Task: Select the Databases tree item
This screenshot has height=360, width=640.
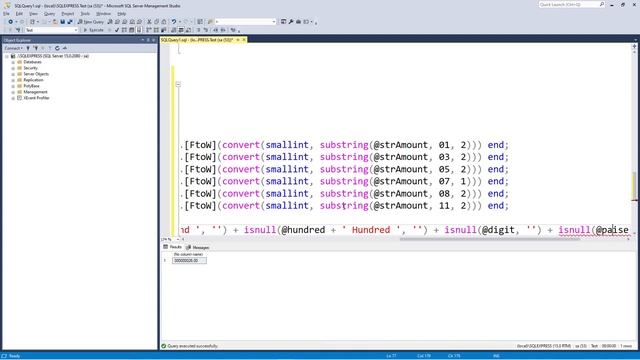Action: point(32,62)
